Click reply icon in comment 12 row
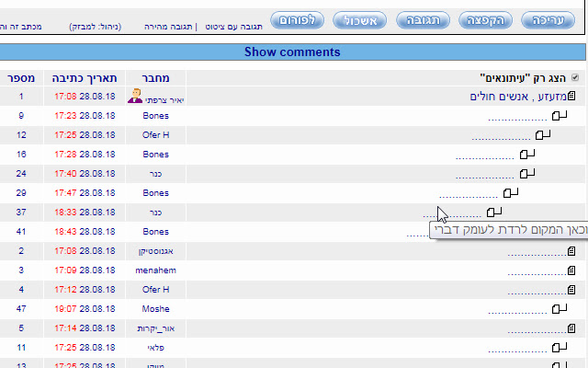 pos(543,134)
